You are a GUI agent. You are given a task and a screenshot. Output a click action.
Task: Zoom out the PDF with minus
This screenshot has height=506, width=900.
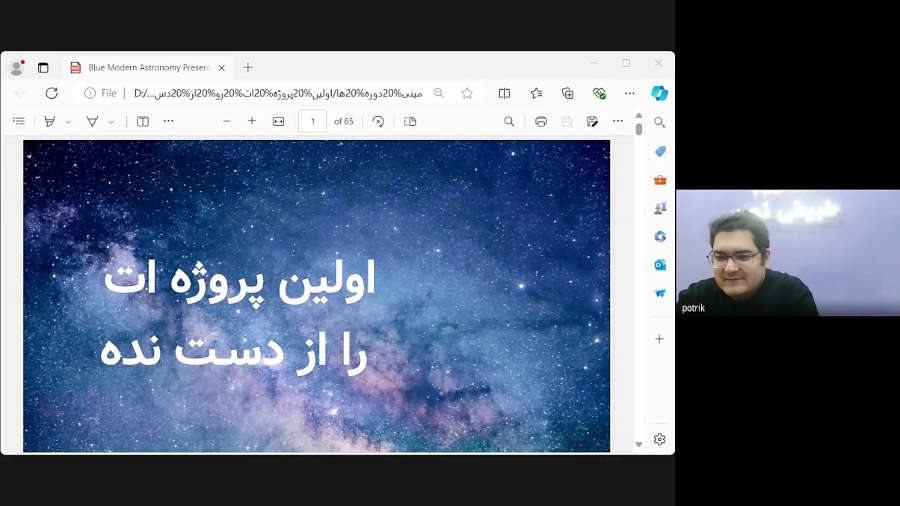(x=227, y=121)
